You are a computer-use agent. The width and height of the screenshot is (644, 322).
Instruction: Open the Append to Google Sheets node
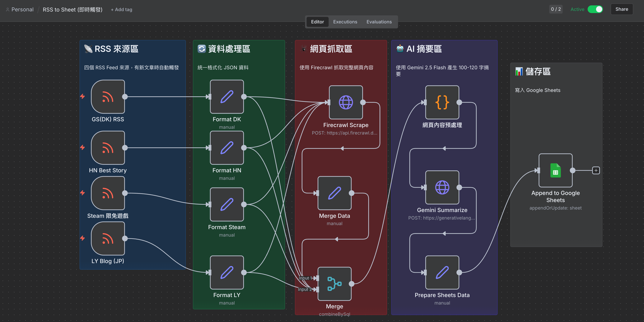coord(555,170)
